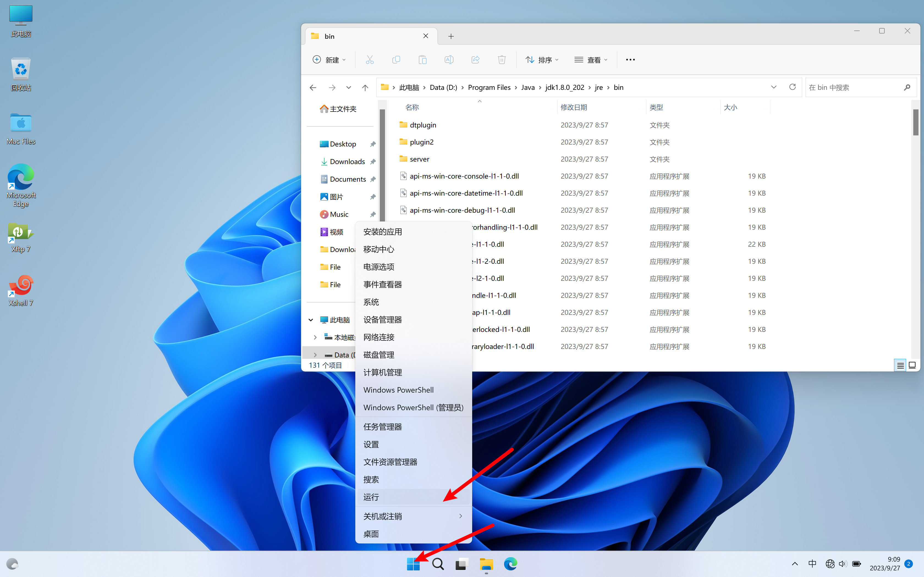
Task: Click the Delete trash can icon
Action: coord(502,60)
